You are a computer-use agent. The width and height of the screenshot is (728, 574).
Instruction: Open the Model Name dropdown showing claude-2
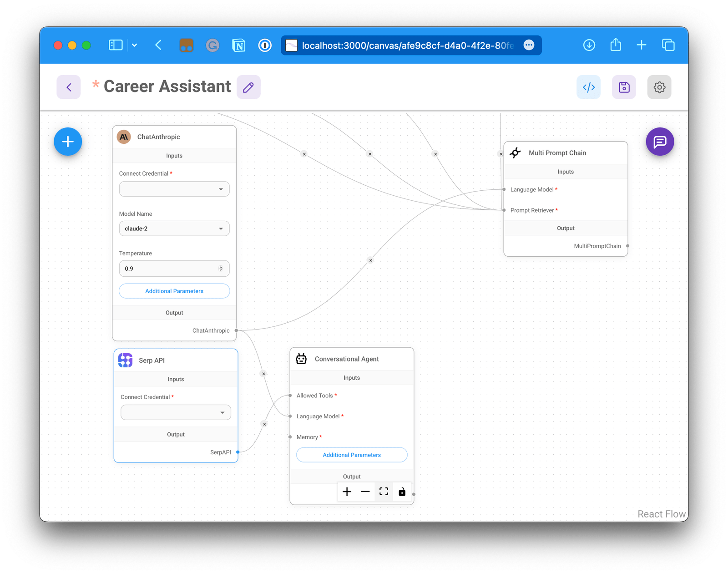[174, 228]
